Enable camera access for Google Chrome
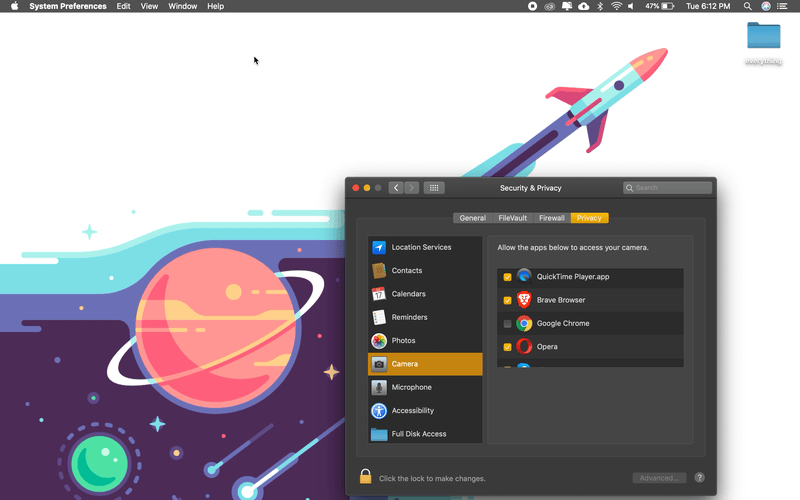This screenshot has width=800, height=500. [x=508, y=324]
